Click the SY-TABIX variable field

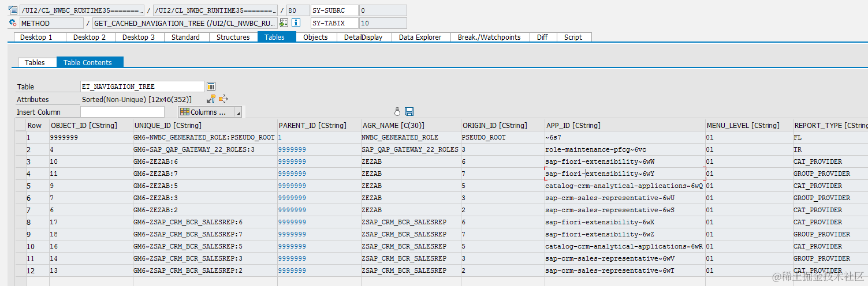click(334, 23)
